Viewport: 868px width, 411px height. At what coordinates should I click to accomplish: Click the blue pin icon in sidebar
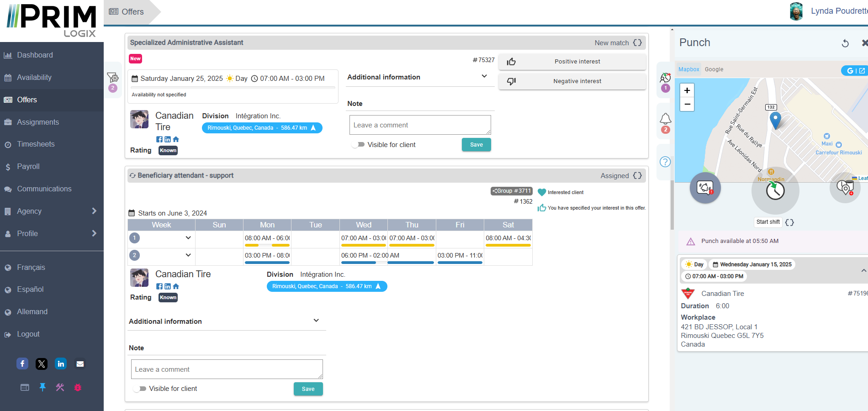click(x=42, y=387)
